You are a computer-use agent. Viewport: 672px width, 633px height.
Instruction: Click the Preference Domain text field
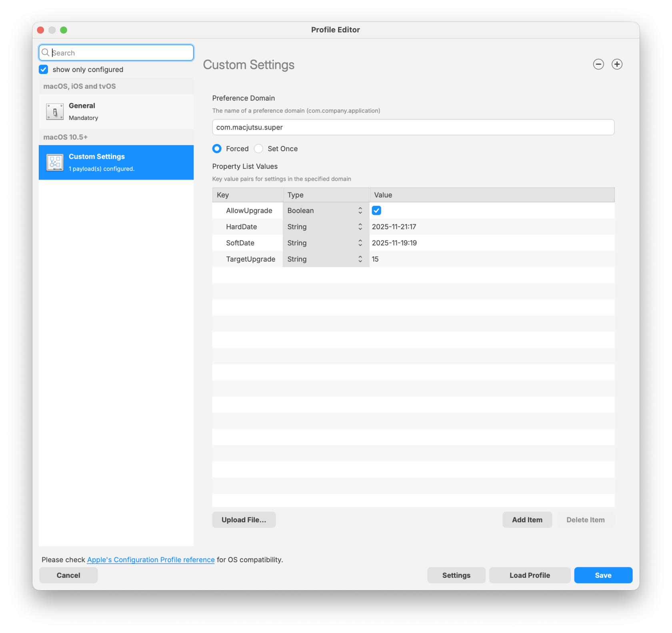(413, 127)
